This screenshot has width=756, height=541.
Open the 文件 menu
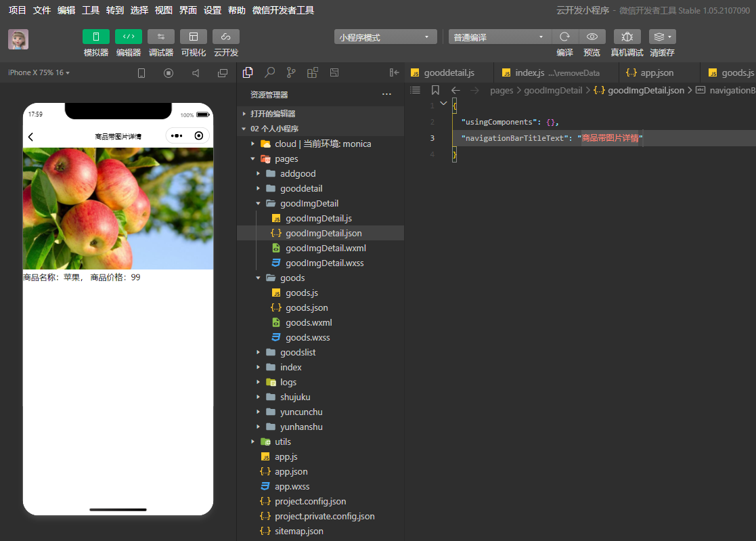point(41,10)
